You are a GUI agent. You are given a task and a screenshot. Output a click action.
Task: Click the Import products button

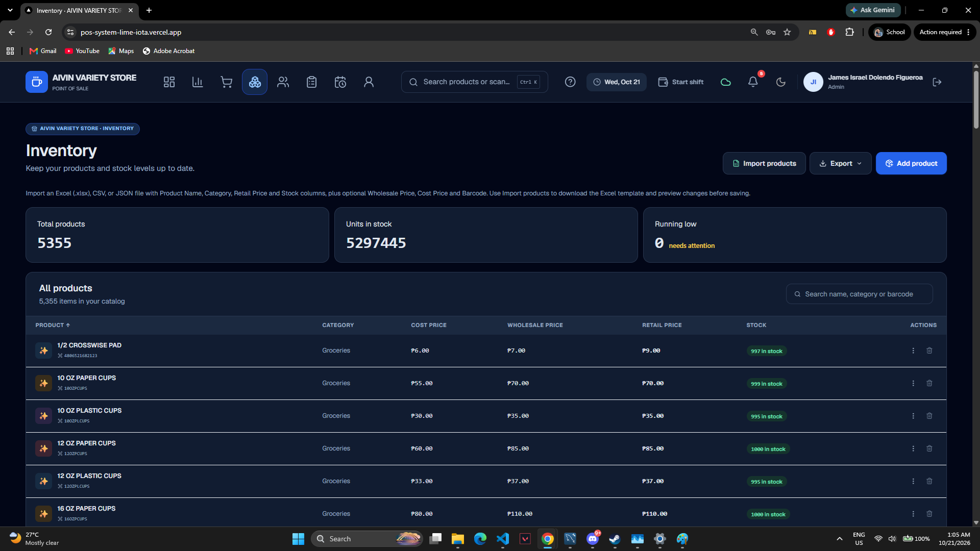(x=764, y=163)
